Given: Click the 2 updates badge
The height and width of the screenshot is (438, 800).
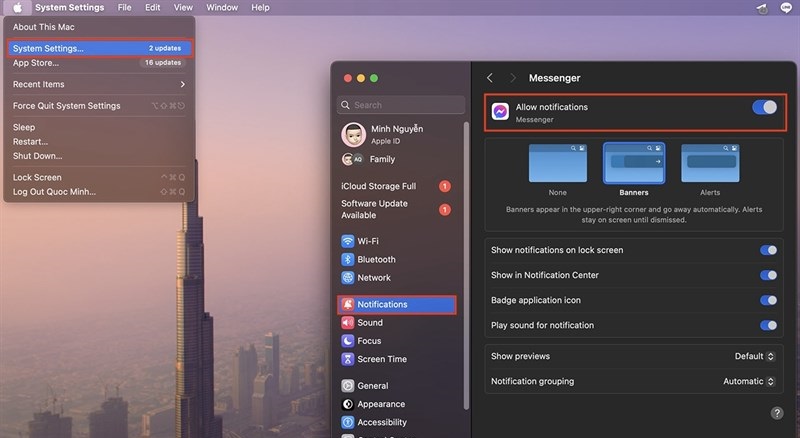Looking at the screenshot, I should pos(165,48).
